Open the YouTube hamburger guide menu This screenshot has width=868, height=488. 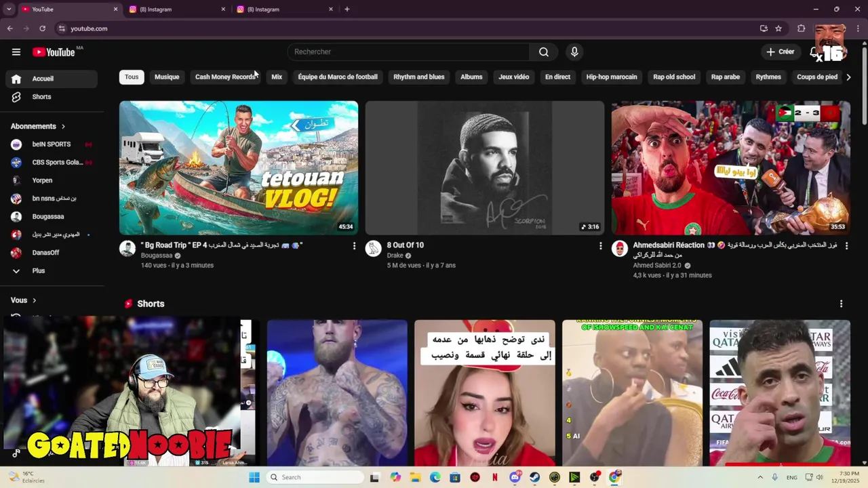(x=16, y=52)
